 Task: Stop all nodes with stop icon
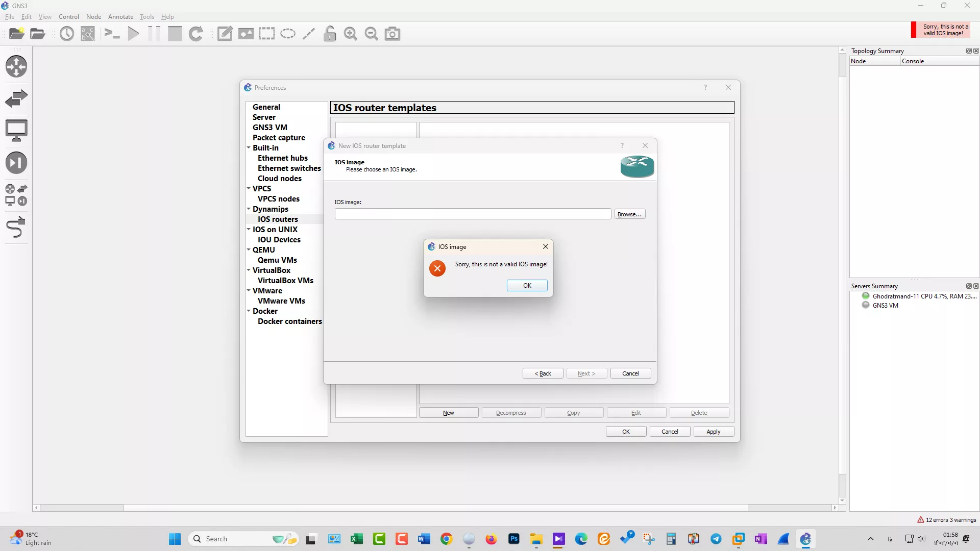[x=175, y=34]
